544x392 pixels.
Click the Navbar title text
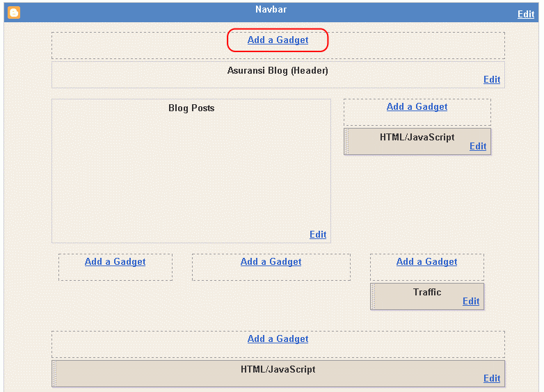coord(271,9)
